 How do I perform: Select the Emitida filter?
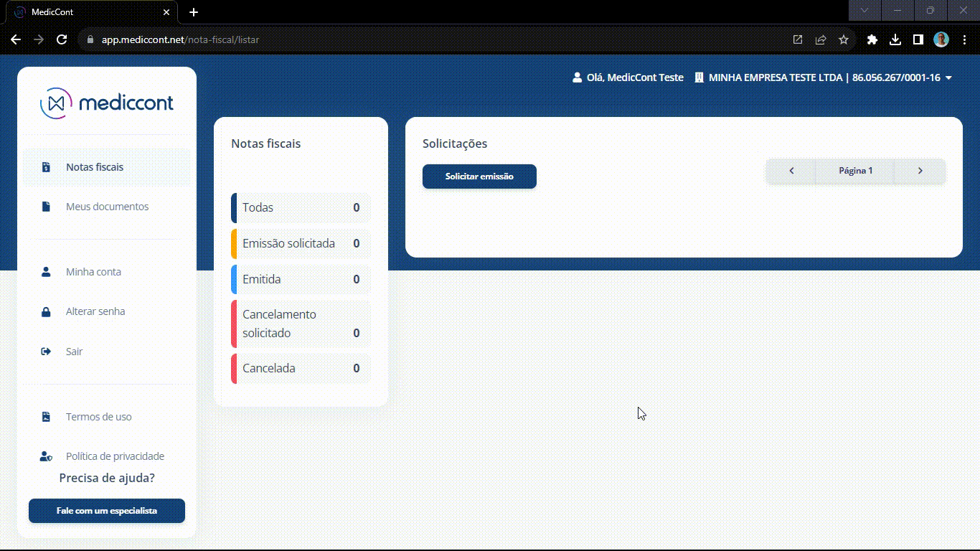301,279
